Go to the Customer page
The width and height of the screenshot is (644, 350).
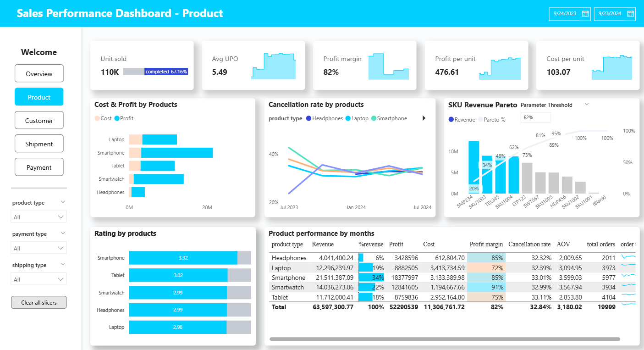click(39, 121)
